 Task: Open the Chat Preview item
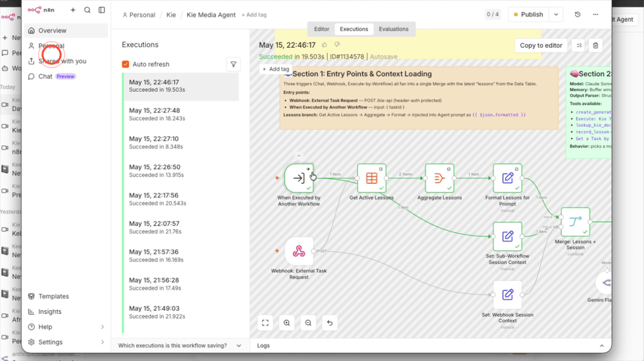(67, 76)
